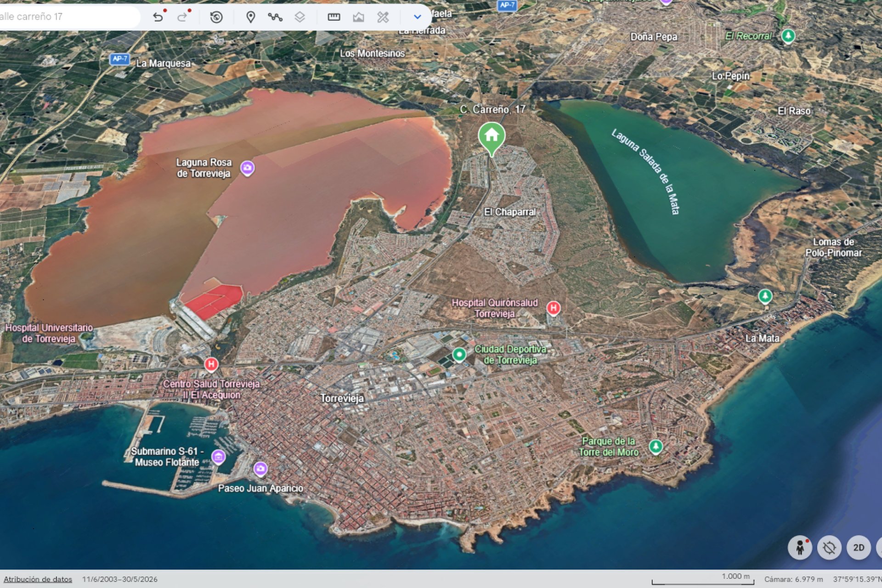Click the '1.000 m' scale bar
Viewport: 882px width, 588px height.
pos(703,579)
